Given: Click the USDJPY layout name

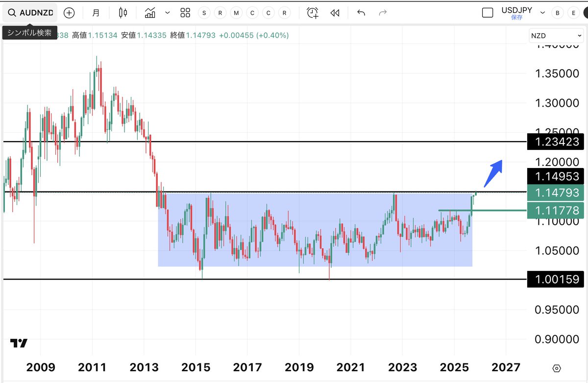Looking at the screenshot, I should point(516,10).
